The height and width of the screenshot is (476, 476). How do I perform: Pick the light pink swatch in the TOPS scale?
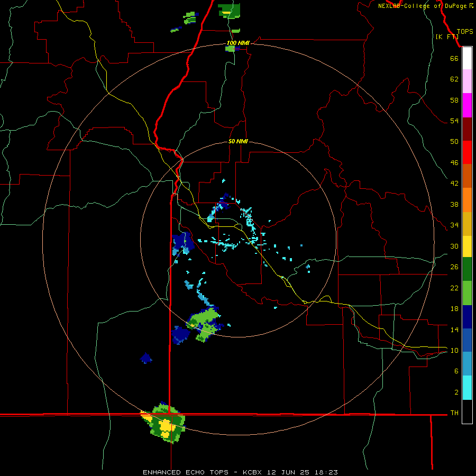click(x=467, y=81)
